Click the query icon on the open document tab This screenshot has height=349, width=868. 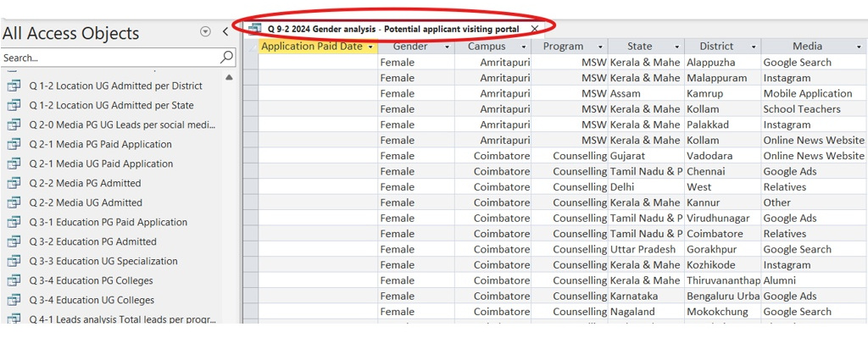[254, 29]
